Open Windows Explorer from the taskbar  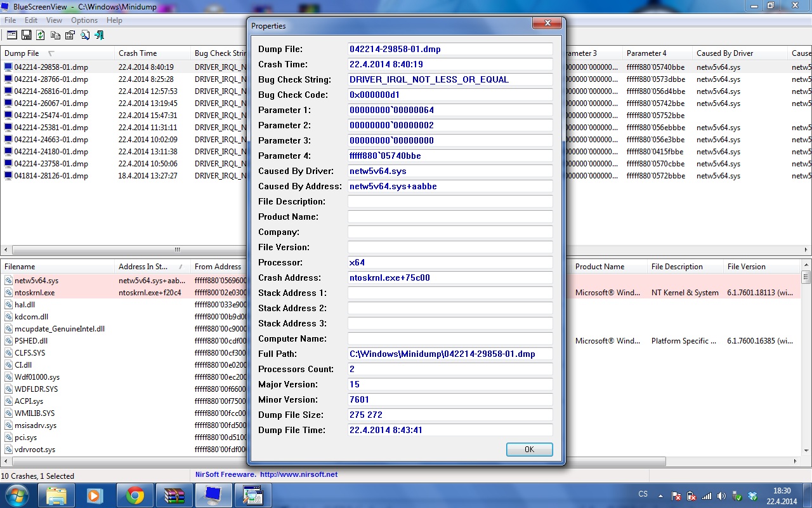tap(56, 495)
